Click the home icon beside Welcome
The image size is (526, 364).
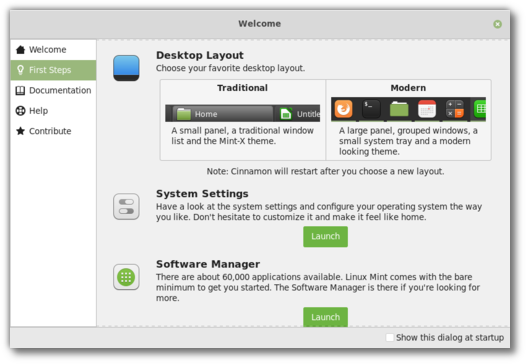point(20,50)
